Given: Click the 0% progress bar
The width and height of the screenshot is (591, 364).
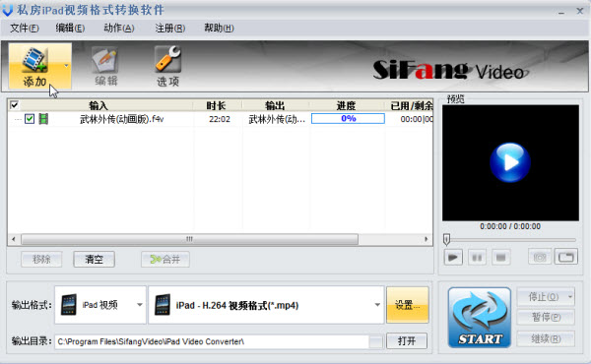Looking at the screenshot, I should pyautogui.click(x=348, y=119).
